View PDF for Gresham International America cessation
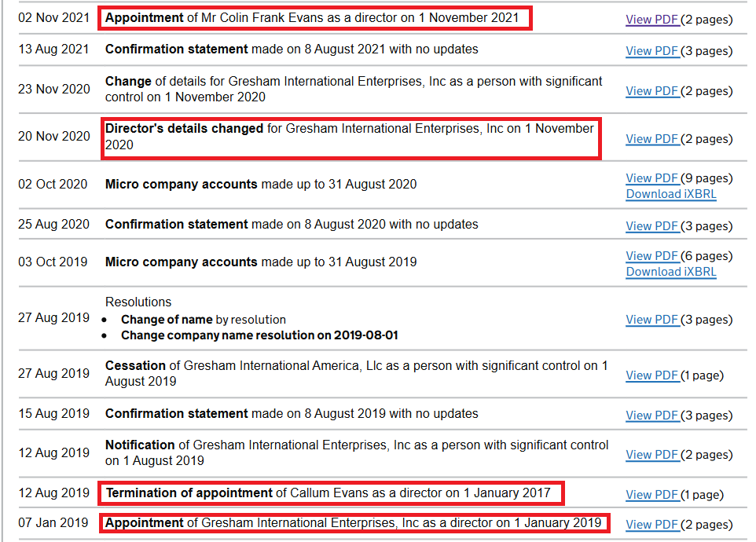 pyautogui.click(x=652, y=375)
